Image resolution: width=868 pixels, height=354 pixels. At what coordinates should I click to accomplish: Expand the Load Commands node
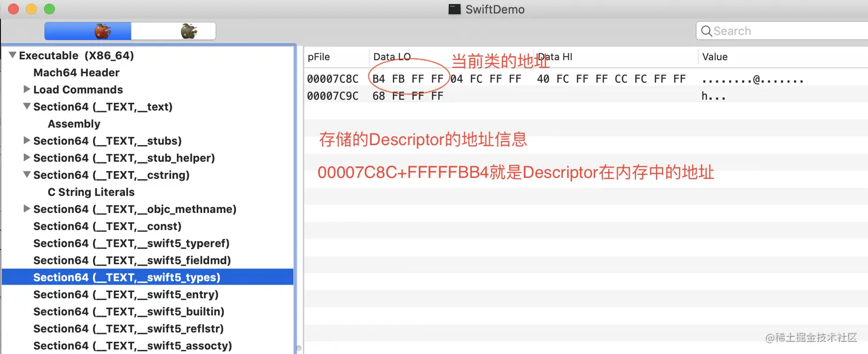[26, 90]
